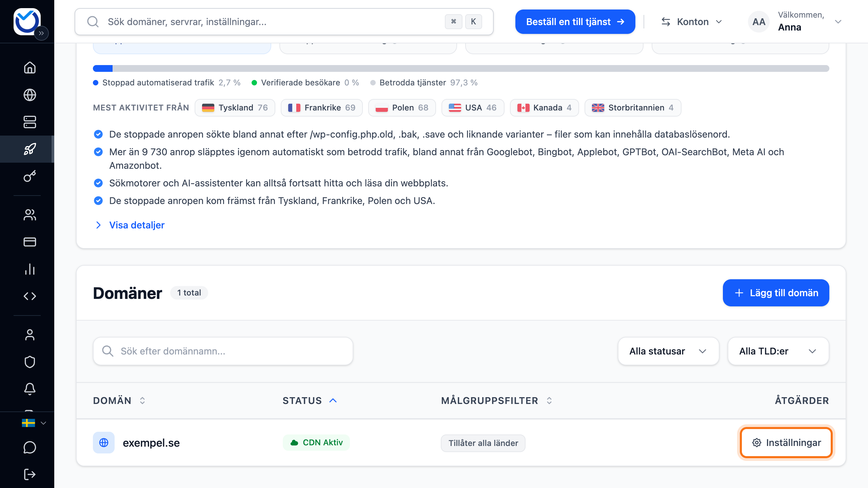868x488 pixels.
Task: Click the blue segment of traffic bar
Action: [x=103, y=68]
